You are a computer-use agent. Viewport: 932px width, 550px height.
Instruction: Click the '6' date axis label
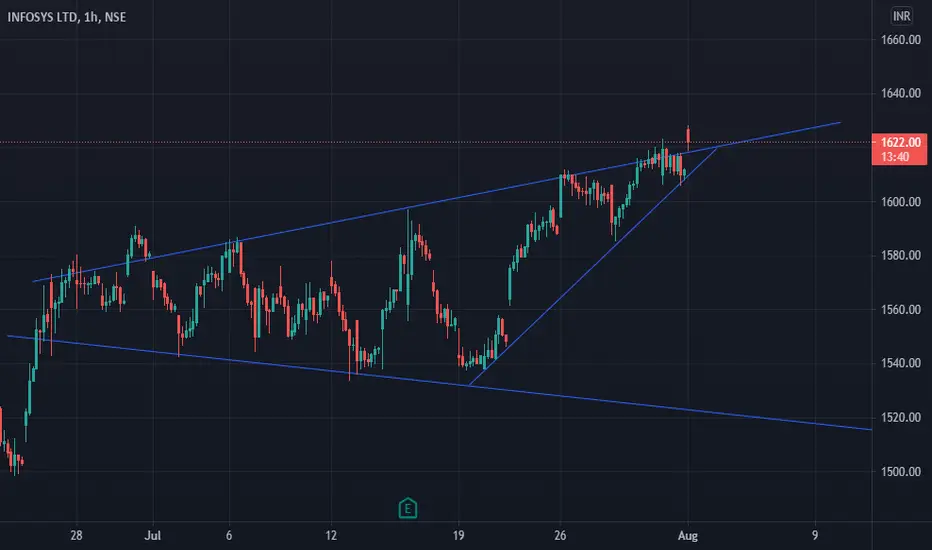[x=229, y=535]
